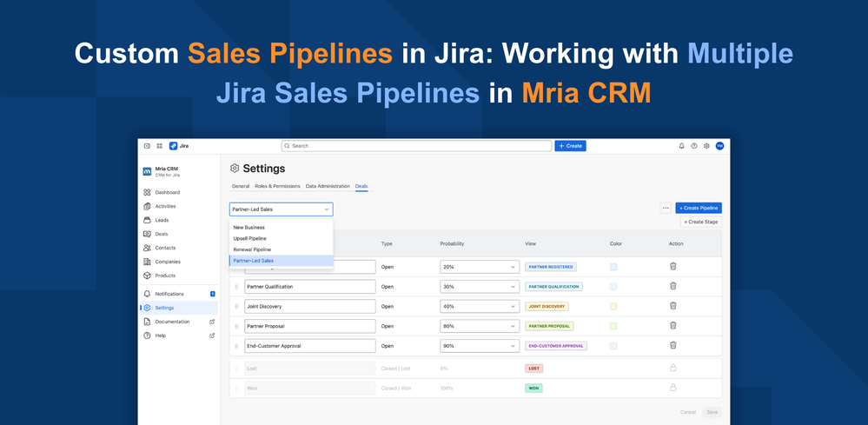Click the lock icon on Won row
Screen dimensions: 868x425
pyautogui.click(x=673, y=388)
